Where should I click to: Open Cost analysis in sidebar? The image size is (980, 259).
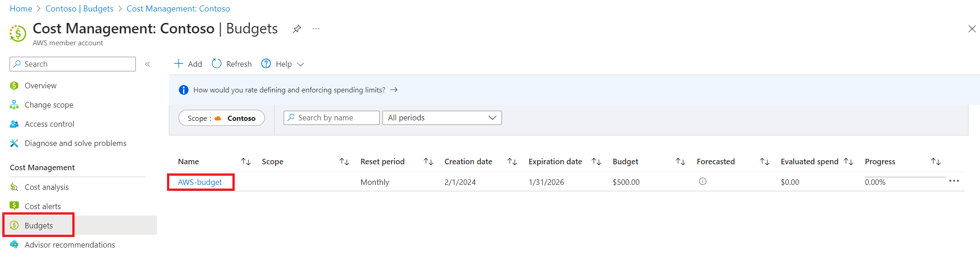coord(46,187)
